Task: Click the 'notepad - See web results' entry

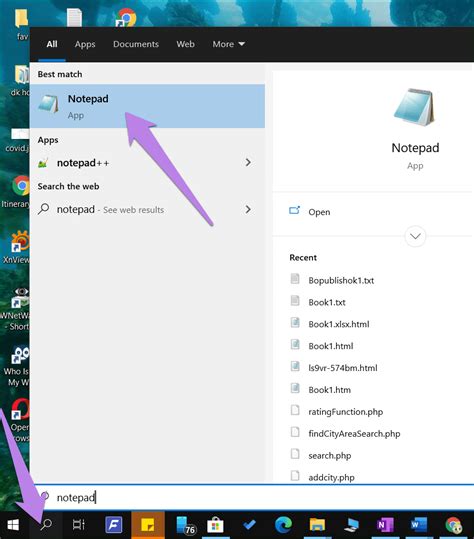Action: click(x=147, y=209)
